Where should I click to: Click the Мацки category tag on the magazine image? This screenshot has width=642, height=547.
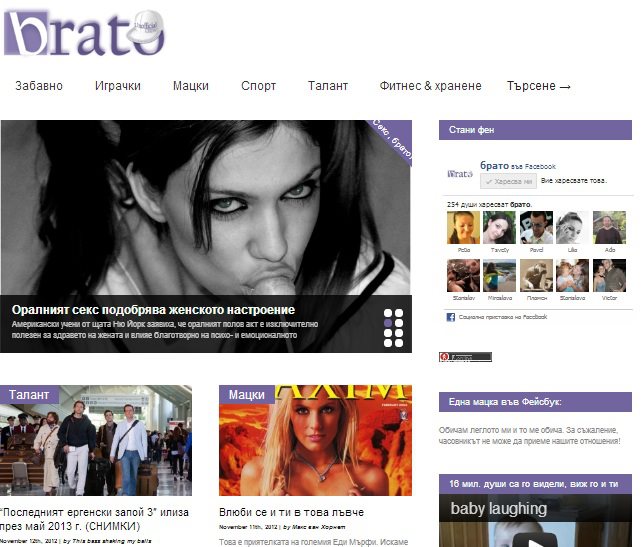click(x=247, y=395)
